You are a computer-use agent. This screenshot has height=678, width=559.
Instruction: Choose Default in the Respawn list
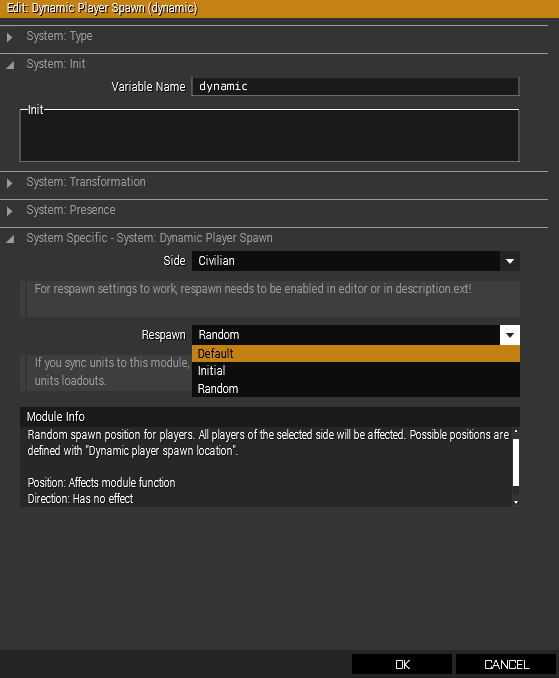pyautogui.click(x=356, y=354)
